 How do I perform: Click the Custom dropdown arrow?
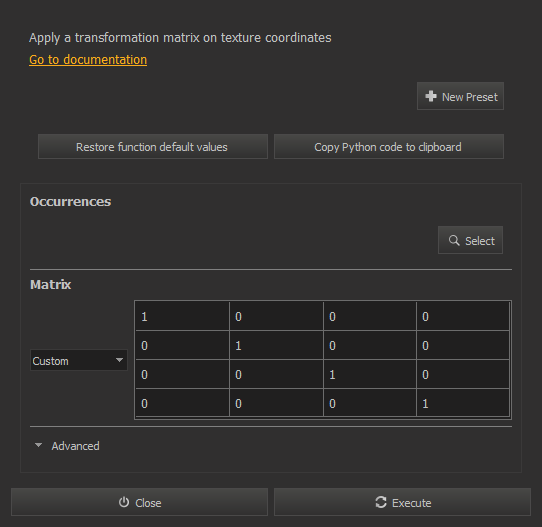[119, 360]
